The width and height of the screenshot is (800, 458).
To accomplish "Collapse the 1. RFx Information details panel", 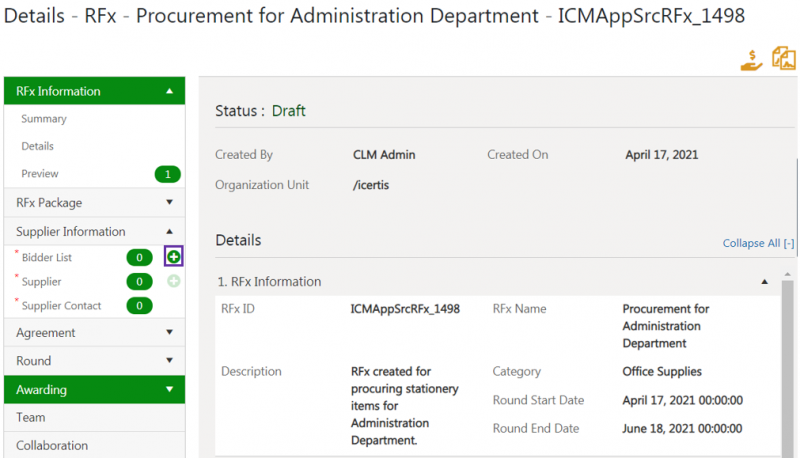I will pyautogui.click(x=765, y=282).
